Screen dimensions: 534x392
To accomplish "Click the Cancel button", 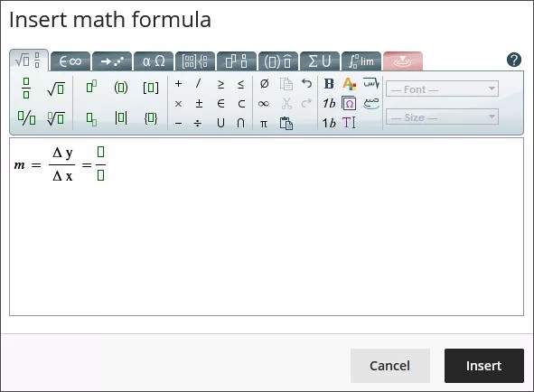I will 390,366.
